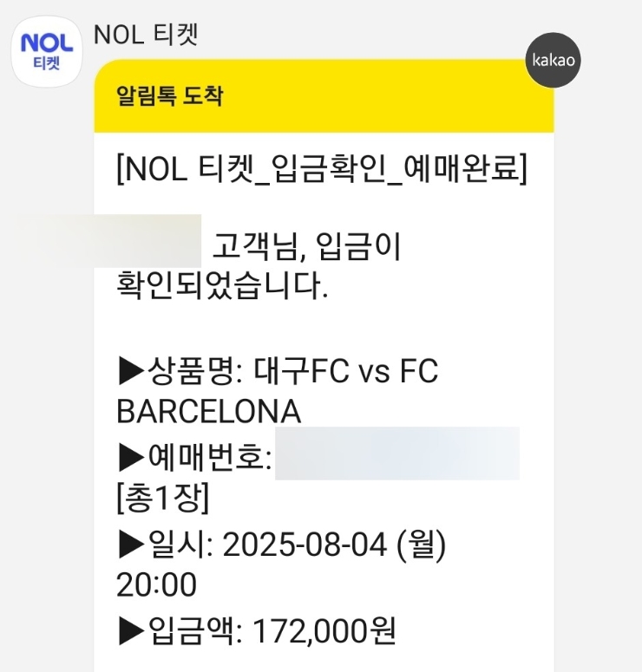
Task: Tap the round kakao badge
Action: [554, 61]
